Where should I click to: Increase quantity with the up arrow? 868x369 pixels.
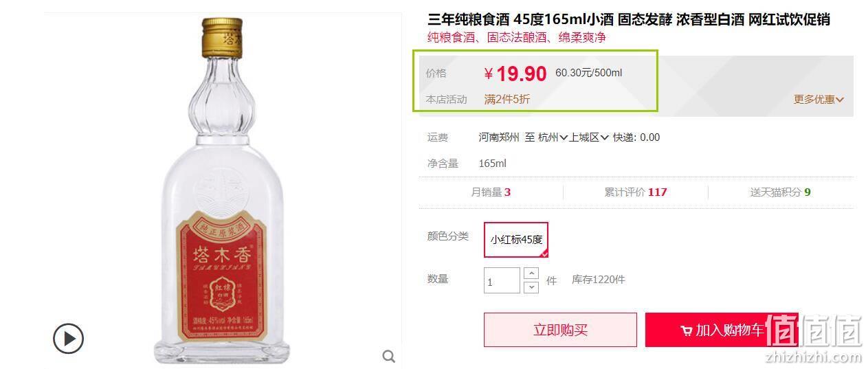(x=531, y=273)
